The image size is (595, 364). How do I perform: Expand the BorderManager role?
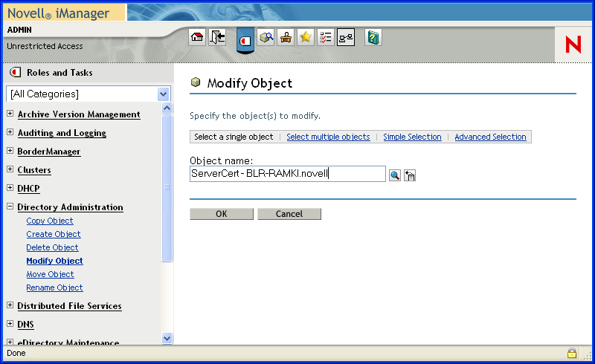pos(10,151)
